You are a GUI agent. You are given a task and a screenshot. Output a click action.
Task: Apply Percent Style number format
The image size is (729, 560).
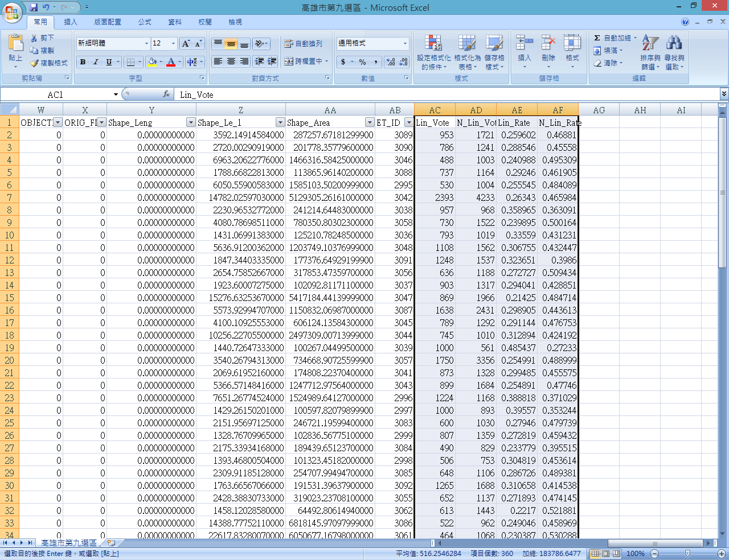[362, 62]
